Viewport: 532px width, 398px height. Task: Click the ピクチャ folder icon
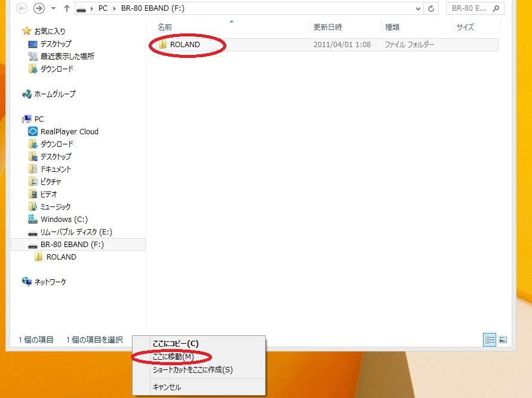pyautogui.click(x=33, y=182)
